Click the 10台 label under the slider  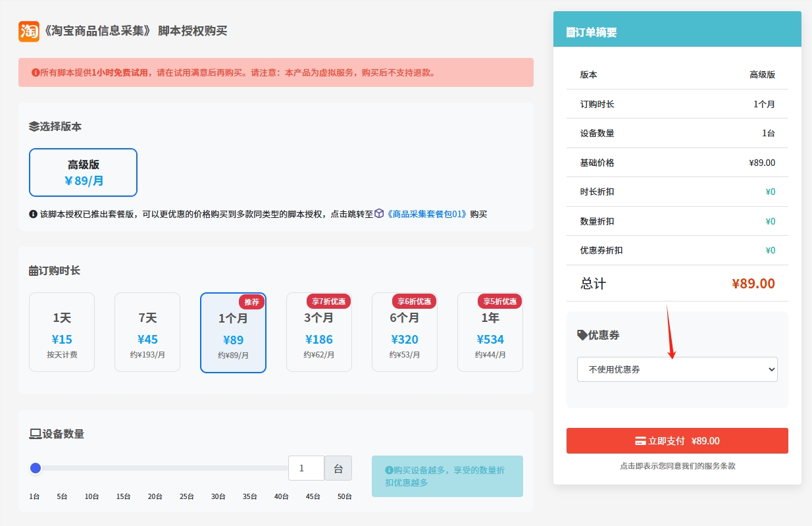(92, 496)
